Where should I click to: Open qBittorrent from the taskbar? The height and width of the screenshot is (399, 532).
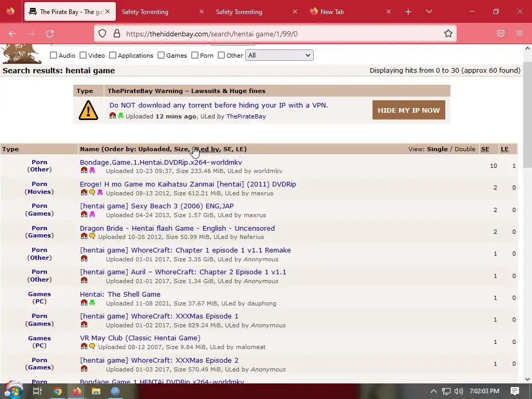tap(115, 391)
